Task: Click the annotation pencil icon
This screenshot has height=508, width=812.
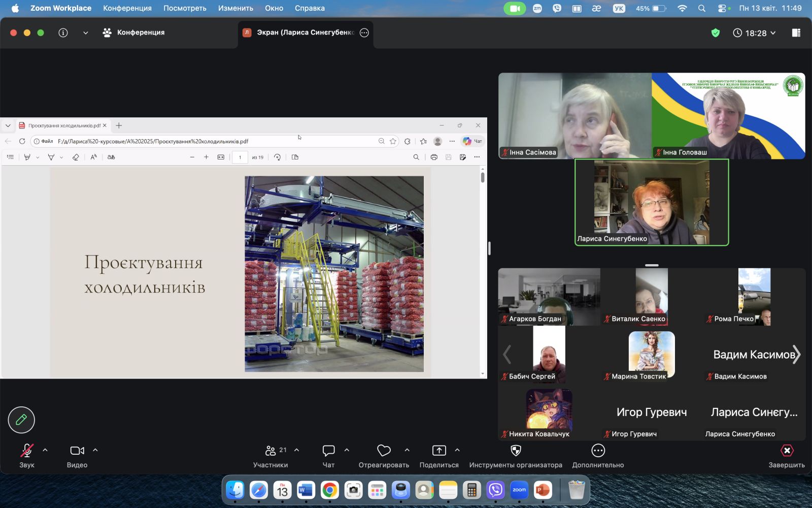Action: click(21, 420)
